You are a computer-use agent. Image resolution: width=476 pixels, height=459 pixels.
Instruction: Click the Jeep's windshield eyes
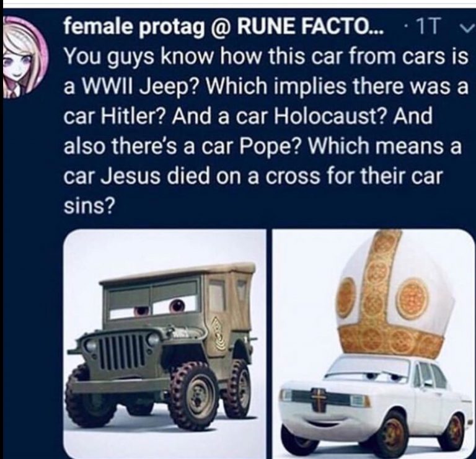coord(160,307)
